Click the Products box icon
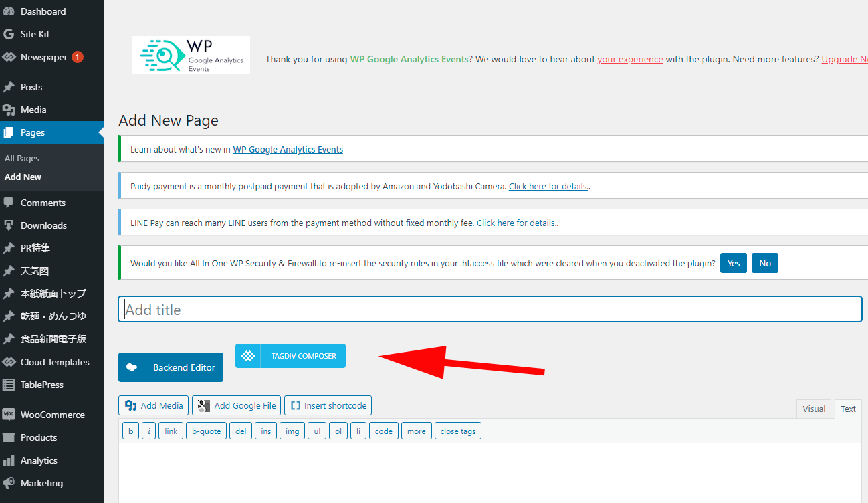 click(9, 437)
